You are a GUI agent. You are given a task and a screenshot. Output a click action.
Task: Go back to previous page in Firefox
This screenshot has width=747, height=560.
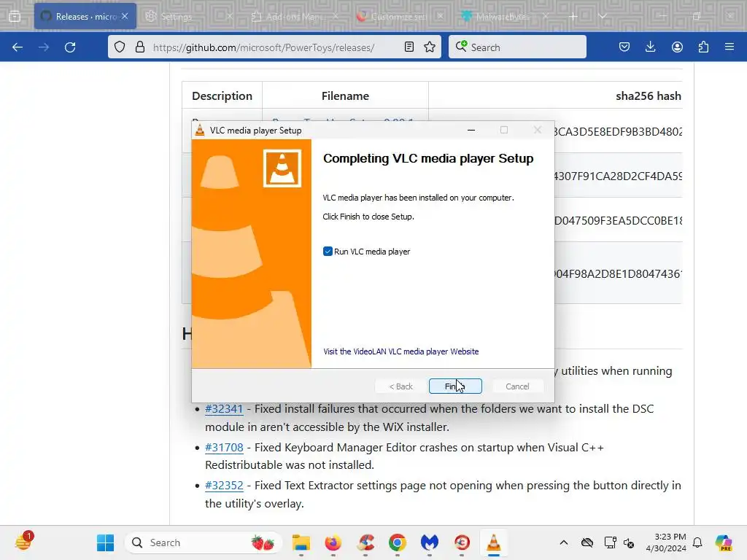point(18,47)
